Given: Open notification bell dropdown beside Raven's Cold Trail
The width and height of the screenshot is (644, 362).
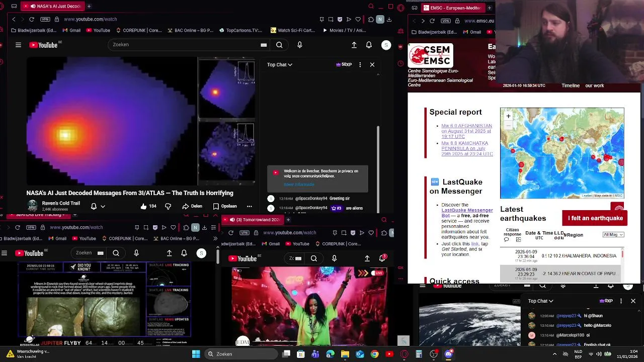Looking at the screenshot, I should [98, 206].
